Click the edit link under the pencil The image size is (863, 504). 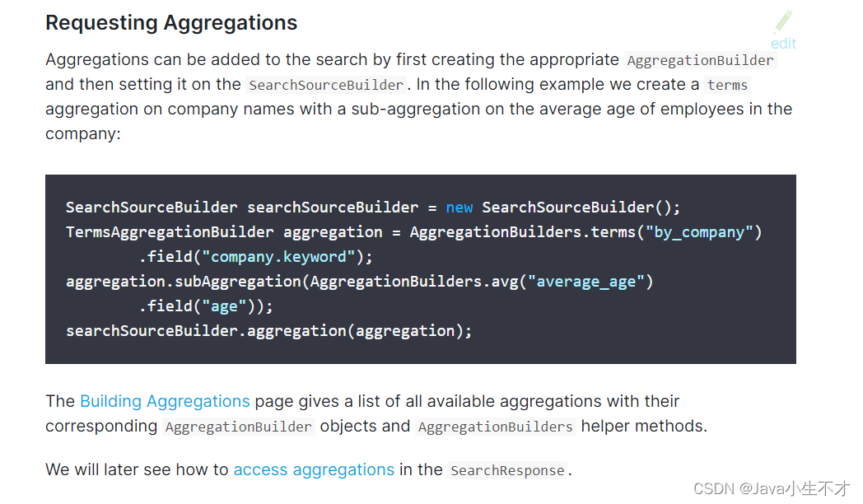[x=783, y=44]
